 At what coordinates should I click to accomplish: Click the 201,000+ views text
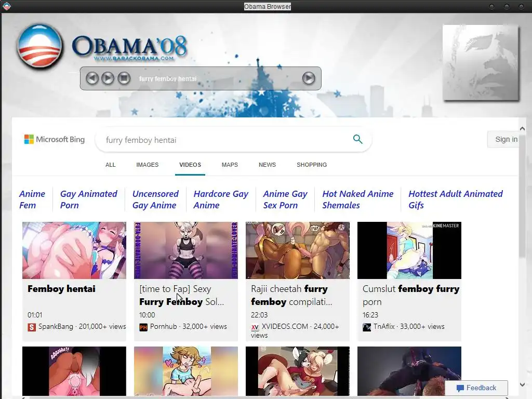pyautogui.click(x=102, y=326)
